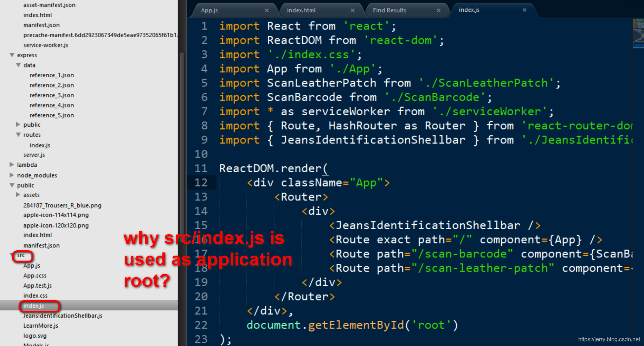Click './serviceWorker' import string
Image resolution: width=644 pixels, height=346 pixels.
tap(490, 111)
